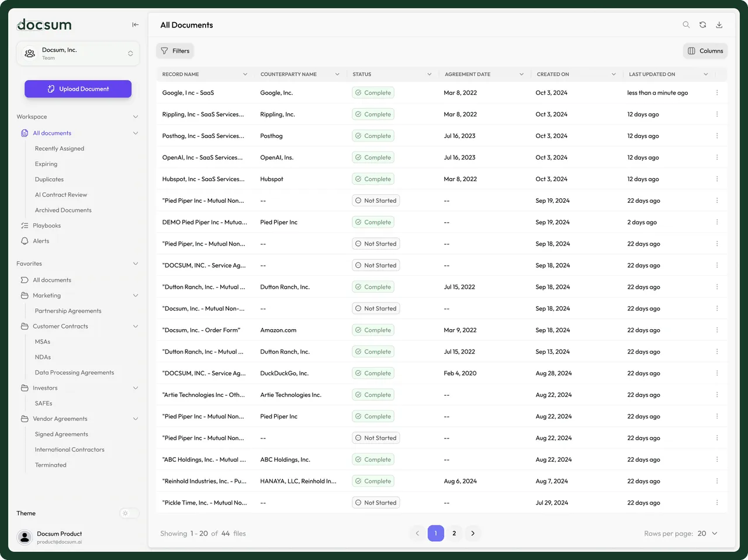Collapse the Workspace section chevron
Viewport: 748px width, 560px height.
(136, 117)
